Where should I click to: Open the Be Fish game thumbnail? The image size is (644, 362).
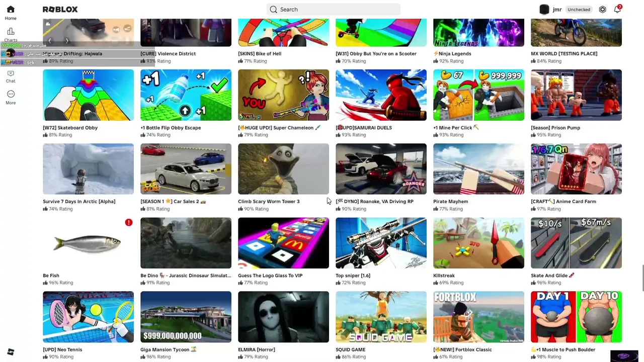pyautogui.click(x=88, y=243)
